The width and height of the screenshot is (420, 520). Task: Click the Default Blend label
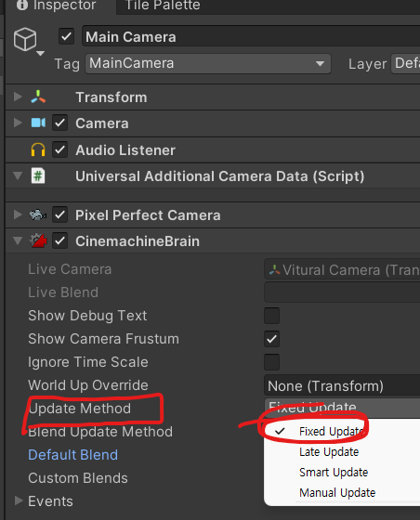click(73, 455)
